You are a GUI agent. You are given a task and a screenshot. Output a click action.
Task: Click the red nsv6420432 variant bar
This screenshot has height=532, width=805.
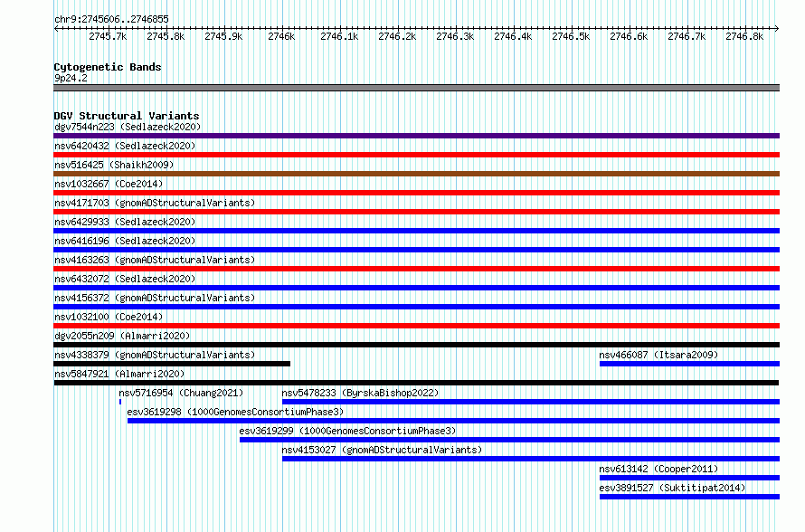click(416, 155)
